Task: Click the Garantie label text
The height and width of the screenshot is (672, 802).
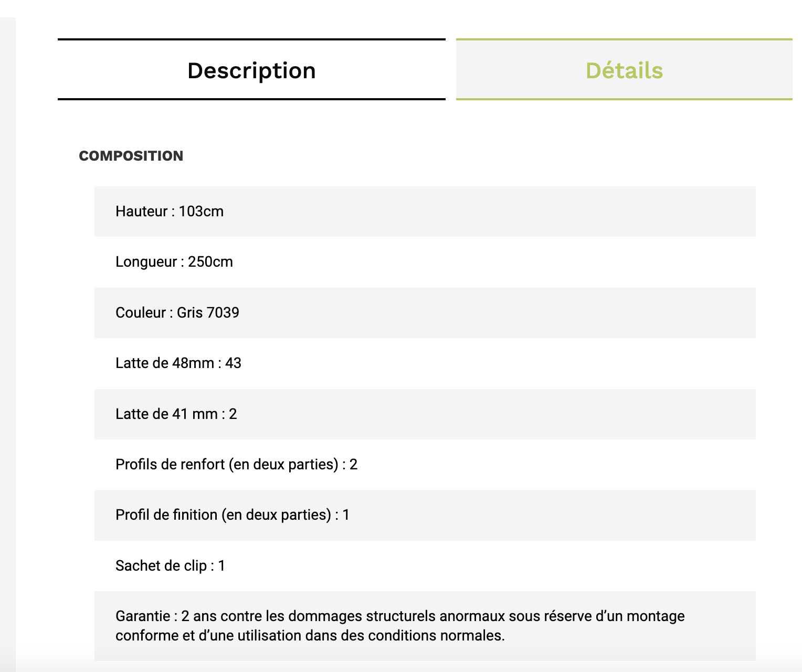Action: click(x=143, y=616)
